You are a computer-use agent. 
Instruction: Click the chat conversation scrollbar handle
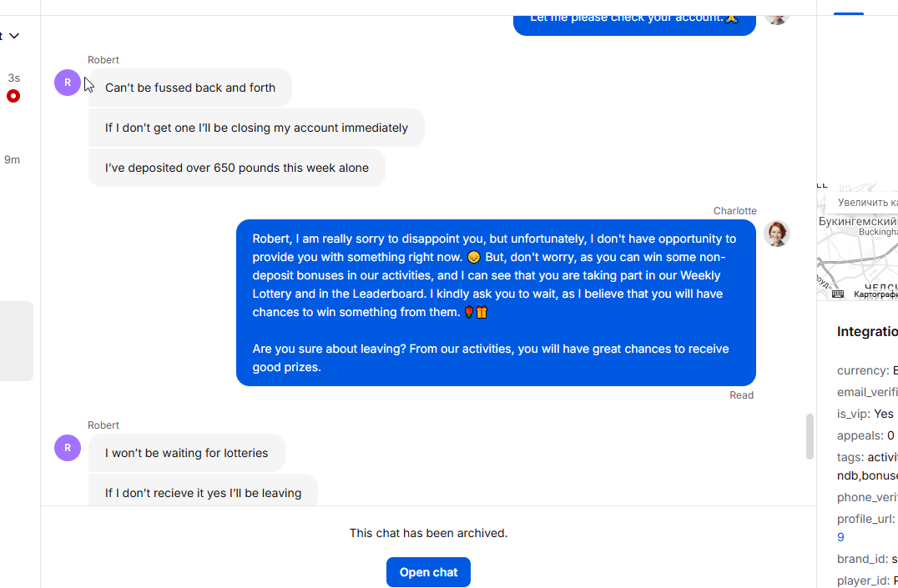pyautogui.click(x=809, y=436)
